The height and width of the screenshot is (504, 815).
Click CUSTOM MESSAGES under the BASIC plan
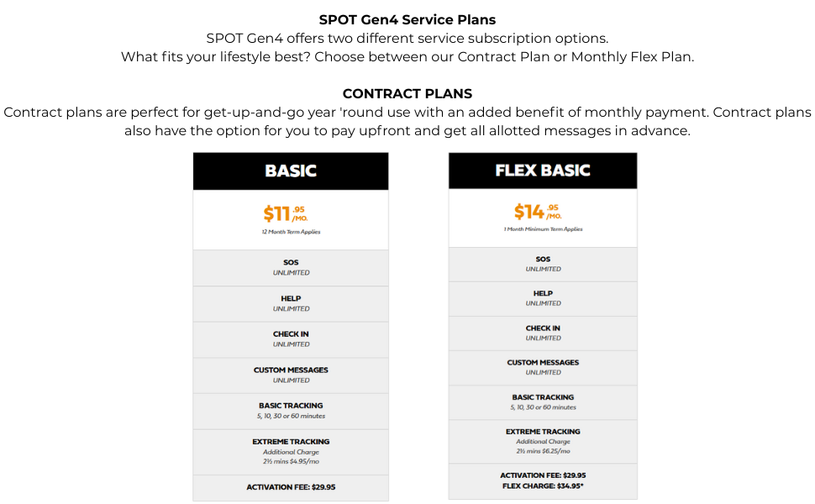pyautogui.click(x=291, y=375)
